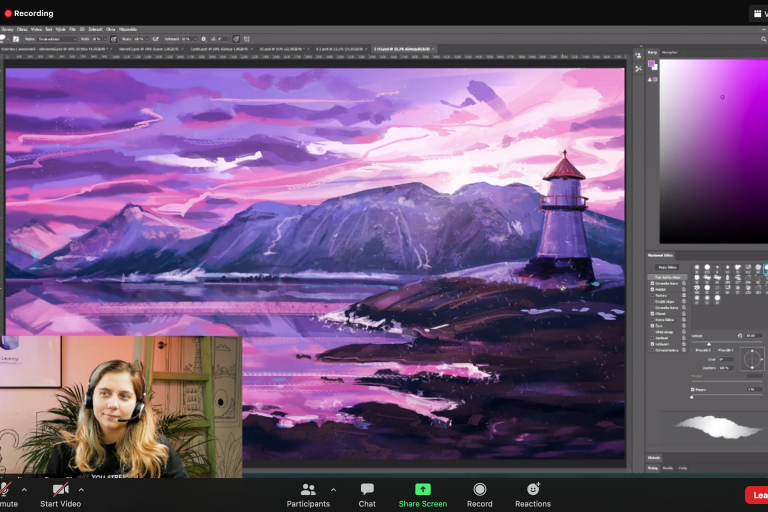Viewport: 768px width, 512px height.
Task: Adjust the brush Velikost slider
Action: 710,343
